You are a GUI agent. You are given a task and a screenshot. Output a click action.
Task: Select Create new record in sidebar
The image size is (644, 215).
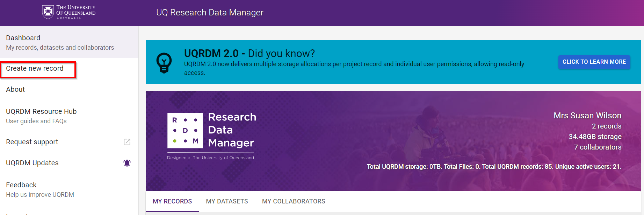[35, 69]
